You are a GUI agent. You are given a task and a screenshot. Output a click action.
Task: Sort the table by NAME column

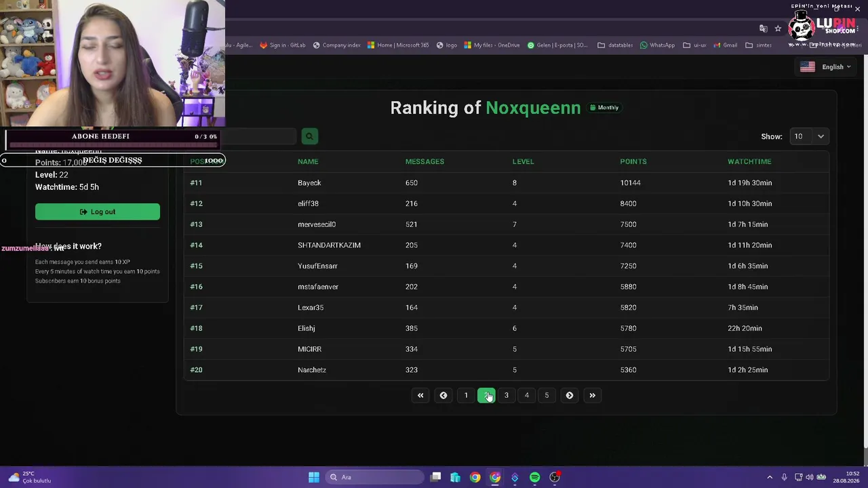click(308, 161)
